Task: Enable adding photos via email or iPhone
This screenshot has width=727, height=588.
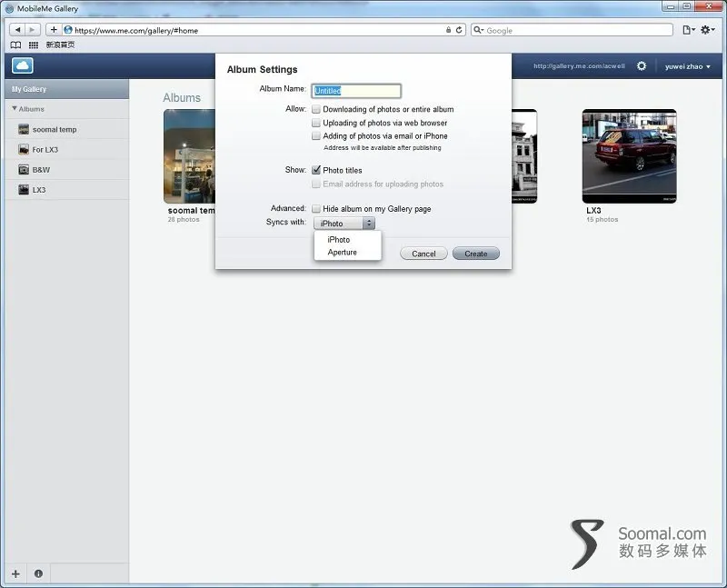Action: (x=316, y=136)
